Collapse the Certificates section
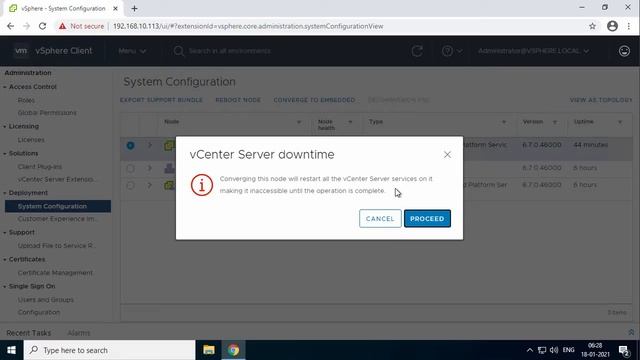Image resolution: width=640 pixels, height=360 pixels. click(x=5, y=259)
